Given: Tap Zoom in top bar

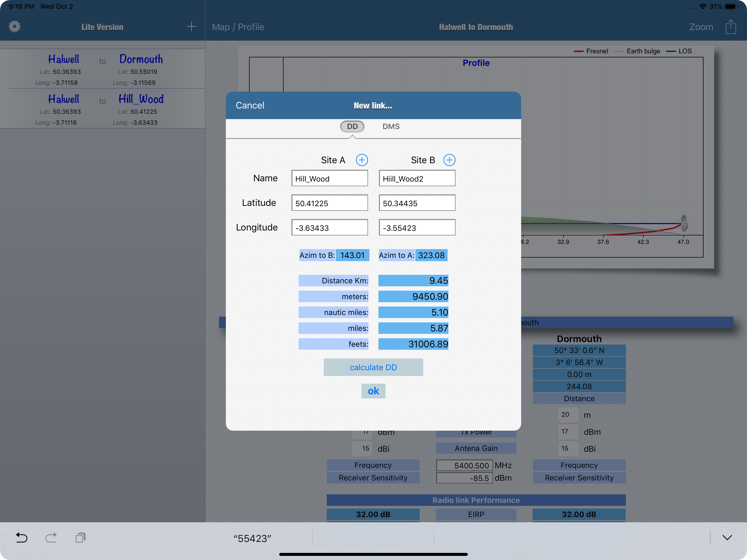Looking at the screenshot, I should click(701, 27).
